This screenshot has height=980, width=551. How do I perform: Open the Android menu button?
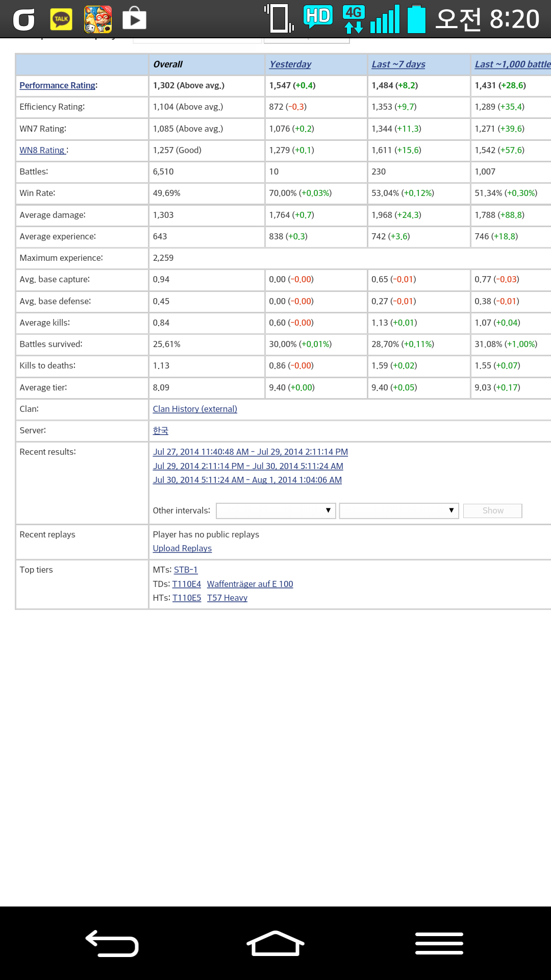pos(439,943)
